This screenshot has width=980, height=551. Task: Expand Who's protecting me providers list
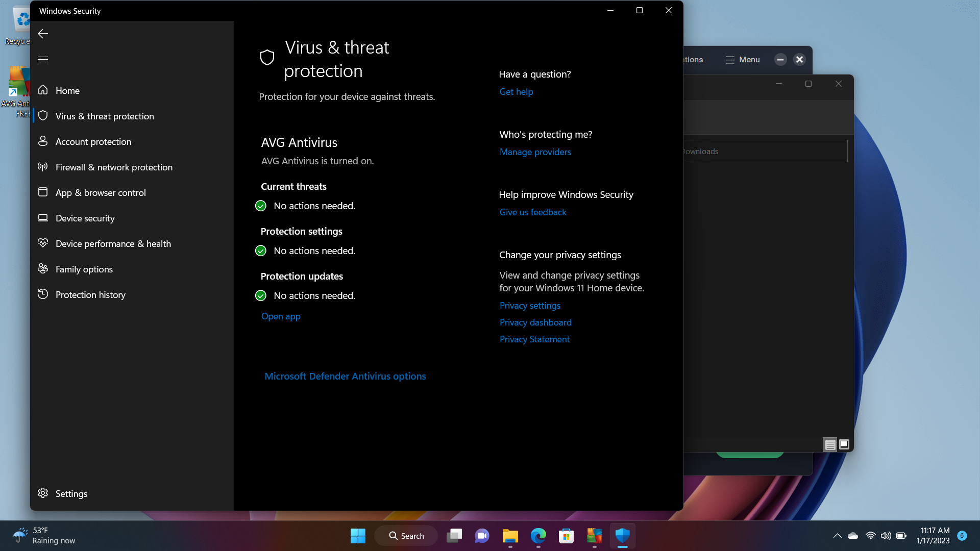click(x=535, y=152)
